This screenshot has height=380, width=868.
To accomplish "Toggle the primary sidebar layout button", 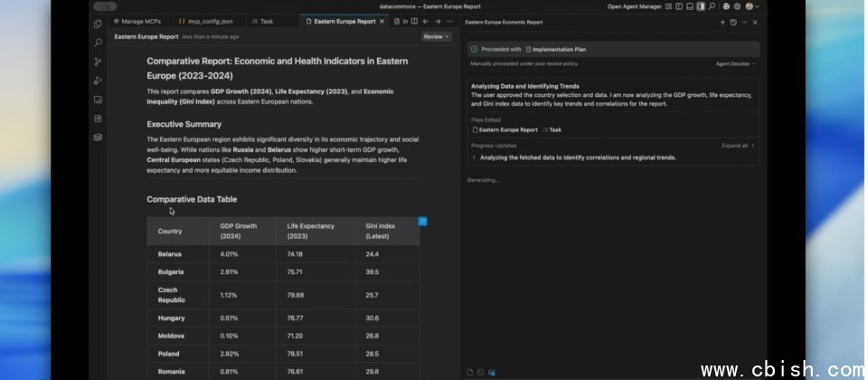I will click(677, 6).
